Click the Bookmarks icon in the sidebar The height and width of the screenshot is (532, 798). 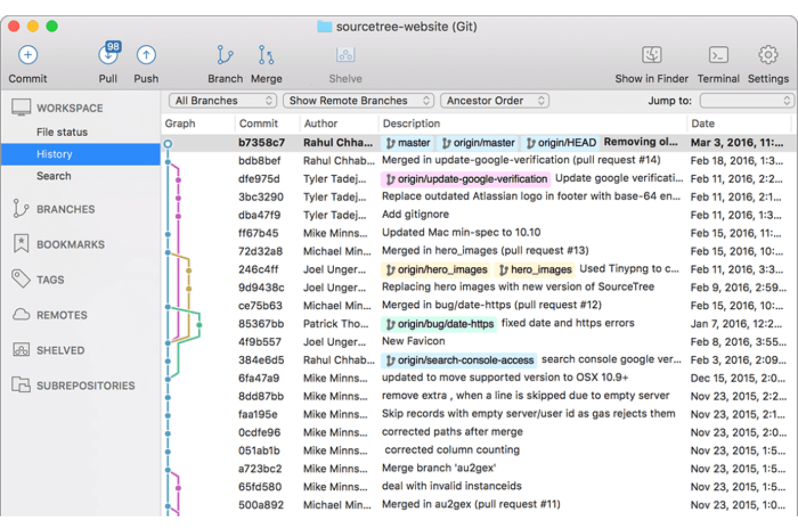(x=20, y=244)
